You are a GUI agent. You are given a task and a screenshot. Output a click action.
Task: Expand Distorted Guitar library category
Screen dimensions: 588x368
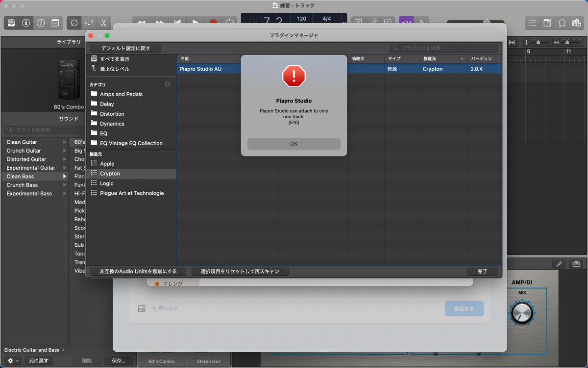64,159
